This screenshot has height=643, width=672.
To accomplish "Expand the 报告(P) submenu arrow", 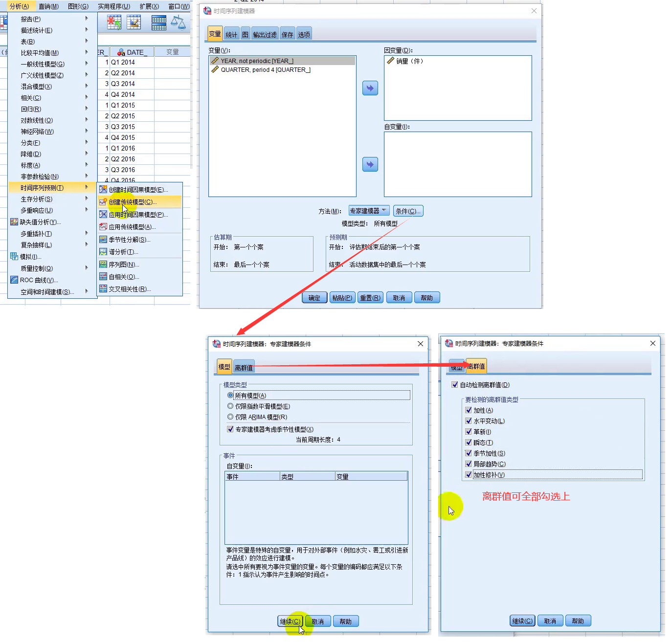I will click(87, 19).
